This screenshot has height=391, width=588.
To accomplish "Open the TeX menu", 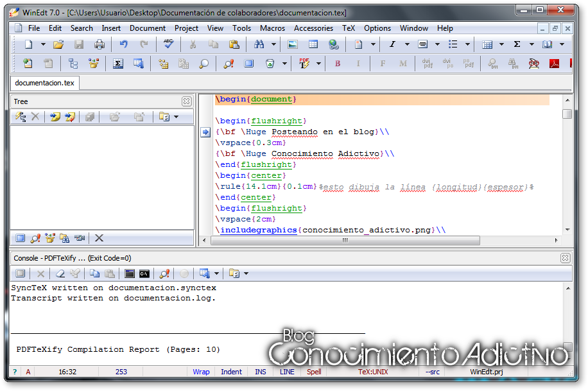I will coord(349,28).
